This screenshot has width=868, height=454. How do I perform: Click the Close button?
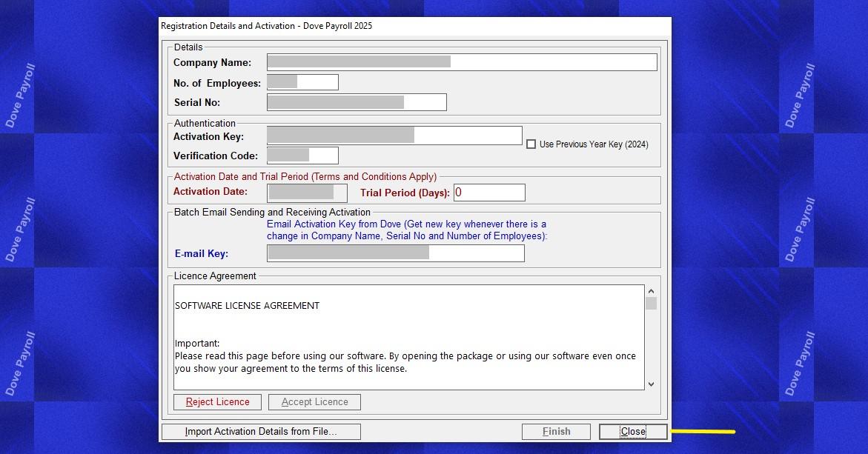point(633,431)
